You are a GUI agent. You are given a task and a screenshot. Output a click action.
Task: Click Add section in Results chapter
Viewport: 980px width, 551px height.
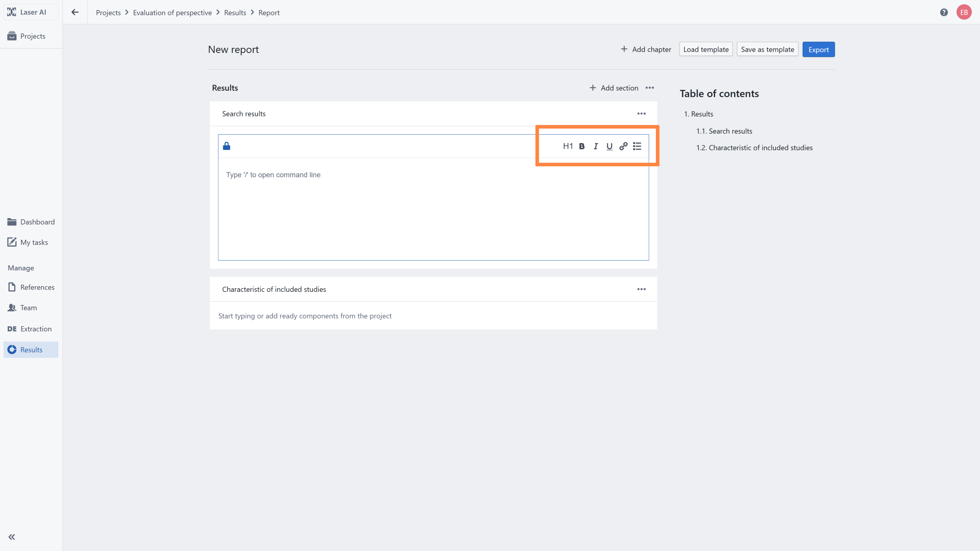click(x=614, y=88)
